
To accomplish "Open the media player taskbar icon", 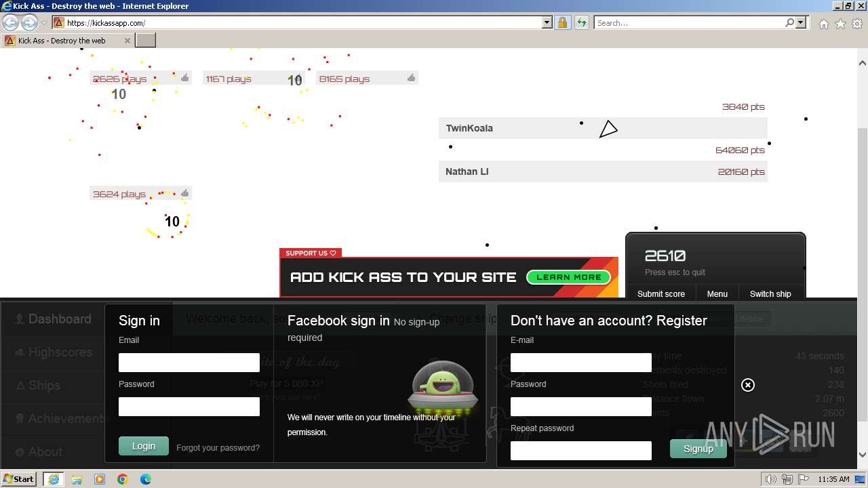I will 100,479.
